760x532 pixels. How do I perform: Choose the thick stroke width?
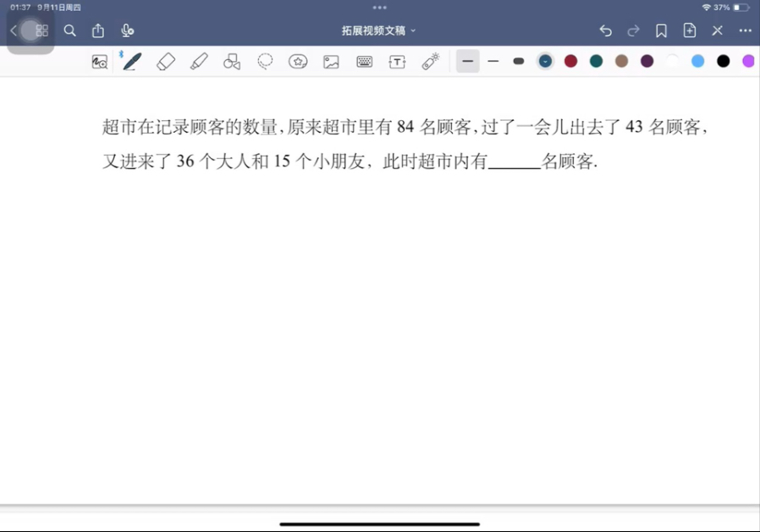pos(468,61)
